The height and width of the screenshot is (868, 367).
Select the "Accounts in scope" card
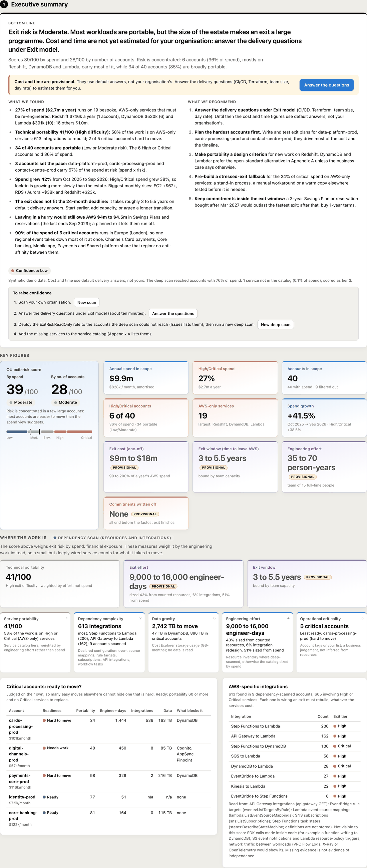tap(324, 378)
